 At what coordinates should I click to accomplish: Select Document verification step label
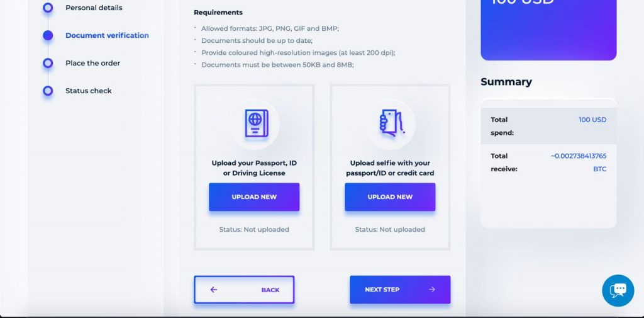click(x=107, y=35)
